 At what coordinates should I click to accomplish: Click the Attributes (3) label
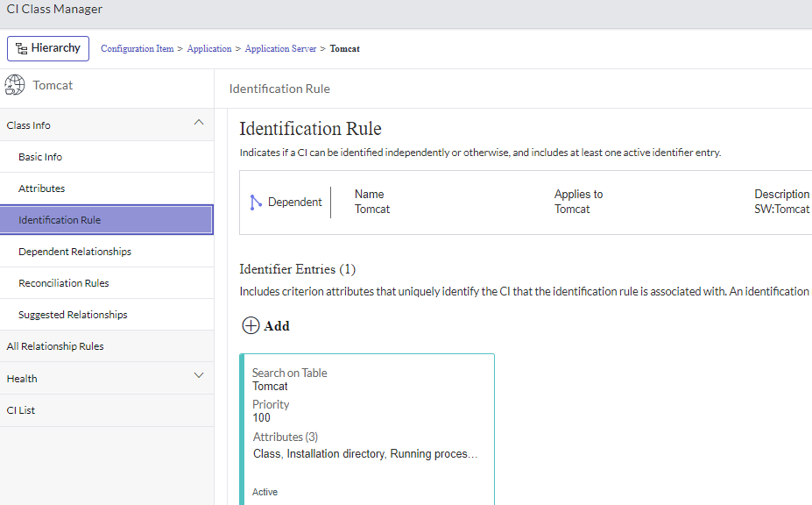coord(286,437)
